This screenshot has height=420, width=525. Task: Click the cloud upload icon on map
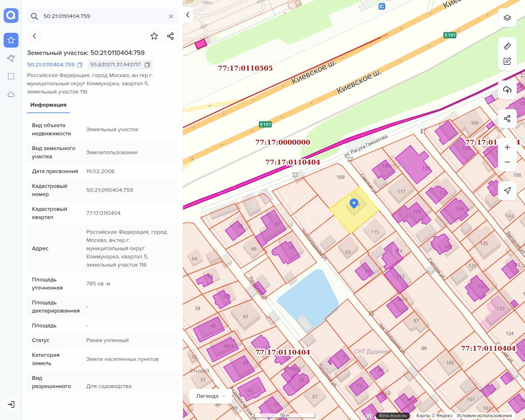(x=507, y=90)
